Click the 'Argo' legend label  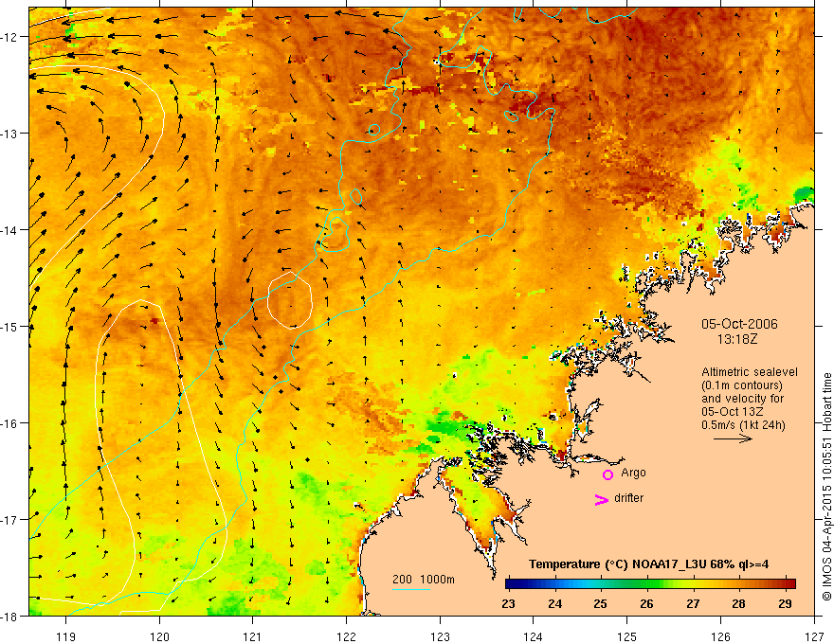(x=633, y=473)
